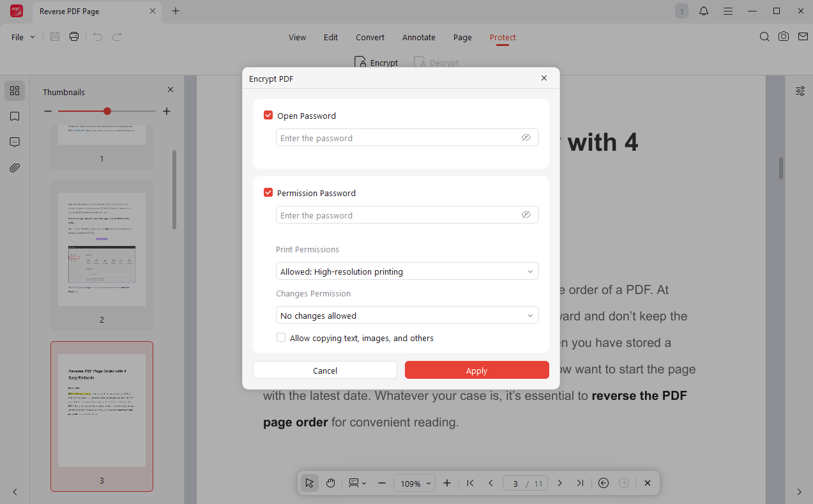Screen dimensions: 813x504
Task: Open the 109% zoom level dropdown
Action: pyautogui.click(x=414, y=484)
